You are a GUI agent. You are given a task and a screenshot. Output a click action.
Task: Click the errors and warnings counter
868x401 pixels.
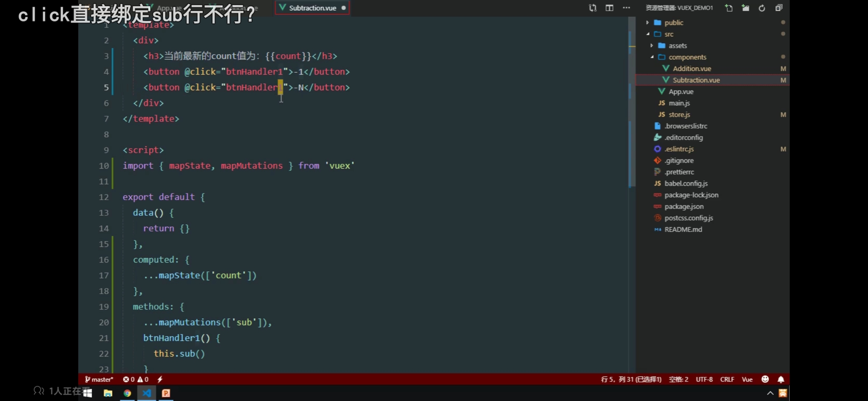(x=136, y=379)
